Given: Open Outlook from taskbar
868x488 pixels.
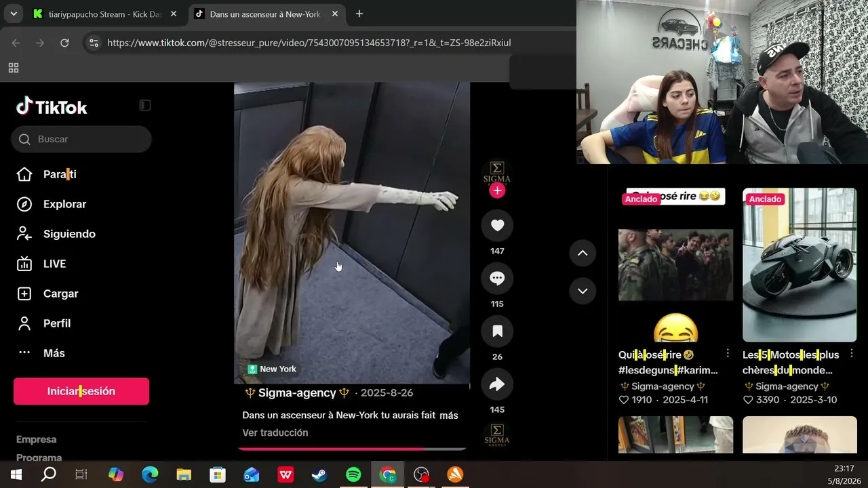Looking at the screenshot, I should click(252, 474).
